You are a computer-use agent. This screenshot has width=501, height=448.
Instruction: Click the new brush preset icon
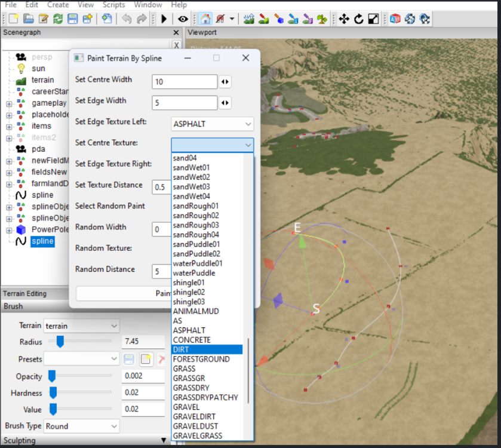tap(146, 360)
